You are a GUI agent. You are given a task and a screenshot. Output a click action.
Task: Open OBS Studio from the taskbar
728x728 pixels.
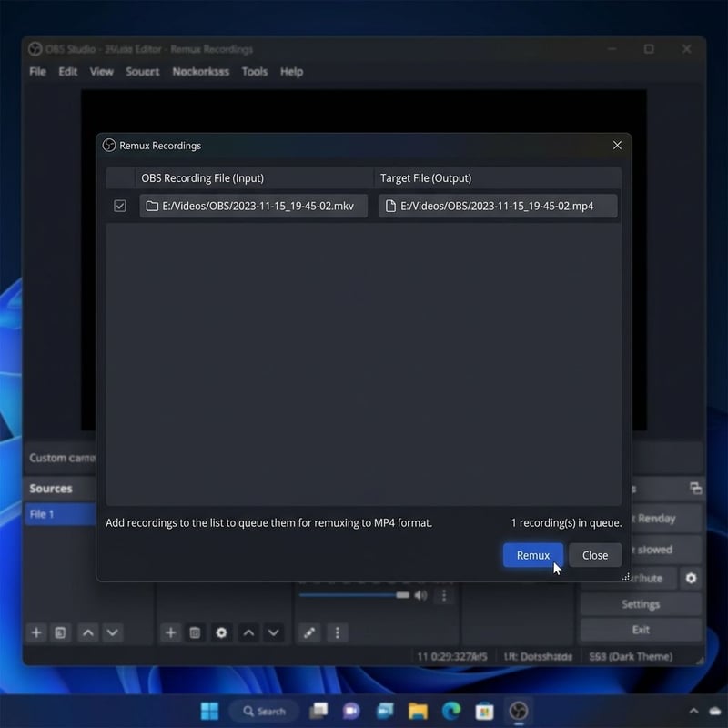(519, 711)
